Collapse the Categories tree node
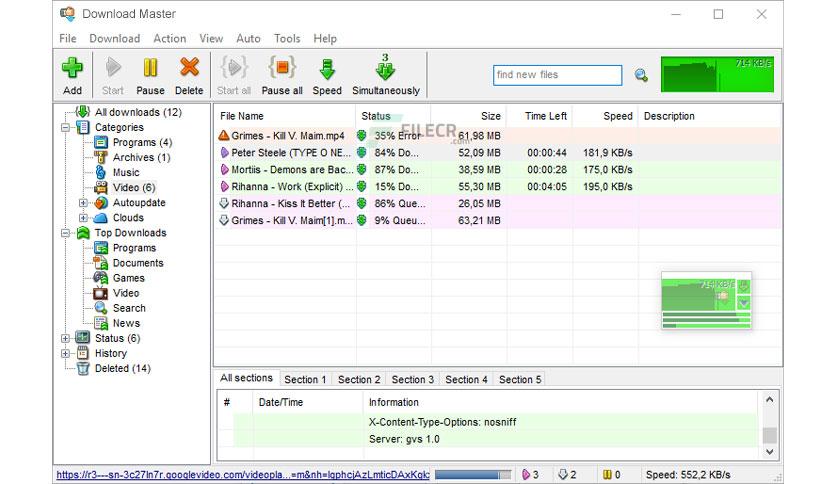This screenshot has height=484, width=836. (x=65, y=127)
